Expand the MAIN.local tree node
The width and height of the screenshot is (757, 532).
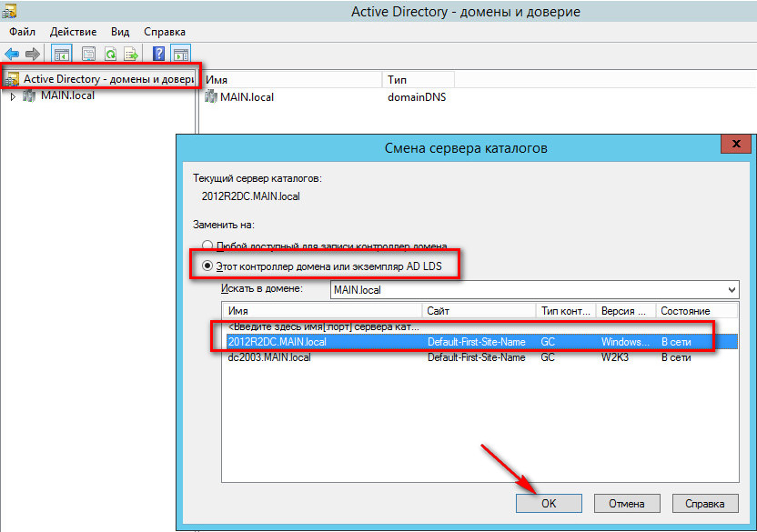(13, 96)
